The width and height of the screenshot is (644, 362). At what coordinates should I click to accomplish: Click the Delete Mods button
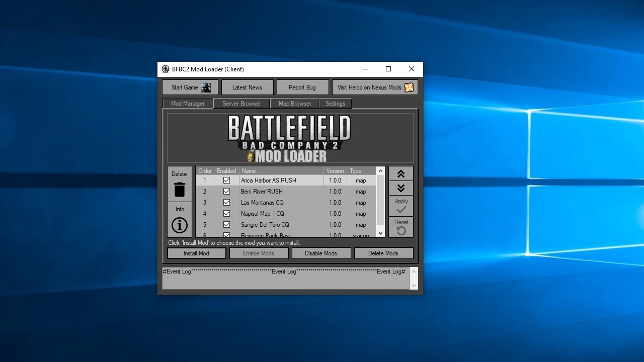[383, 253]
